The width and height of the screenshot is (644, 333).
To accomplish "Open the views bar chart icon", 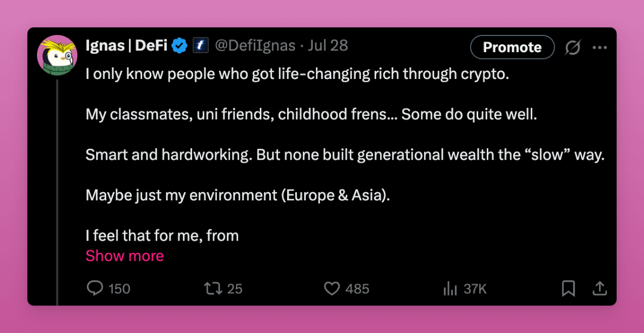I will (450, 289).
